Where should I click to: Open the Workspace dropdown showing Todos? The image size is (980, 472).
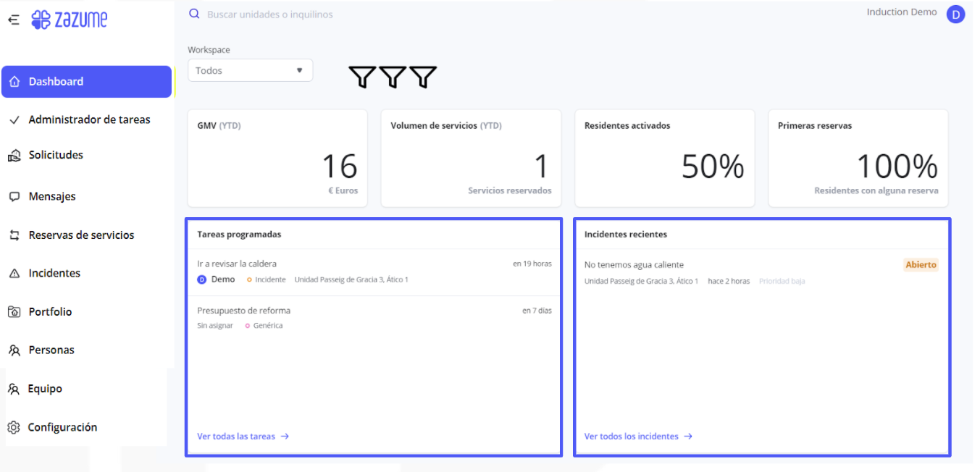click(250, 71)
